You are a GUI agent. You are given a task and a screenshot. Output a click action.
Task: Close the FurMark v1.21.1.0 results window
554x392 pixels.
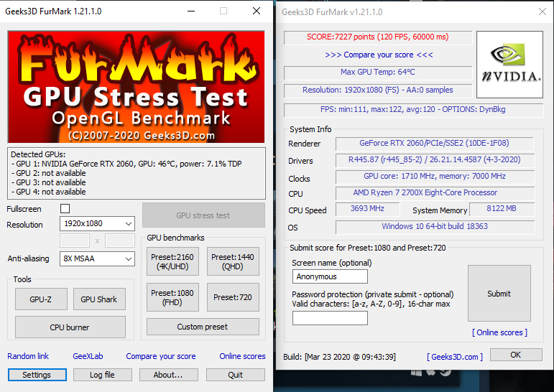coord(543,11)
